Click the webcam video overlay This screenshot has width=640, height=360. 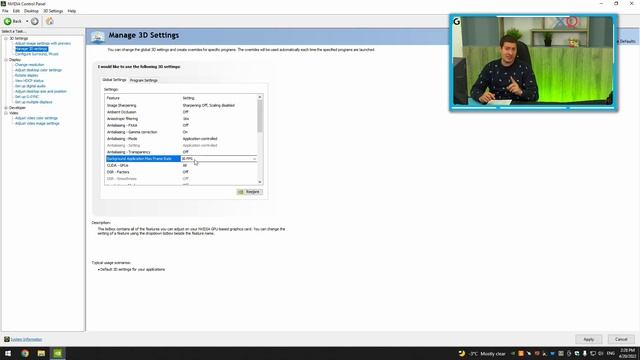coord(533,62)
